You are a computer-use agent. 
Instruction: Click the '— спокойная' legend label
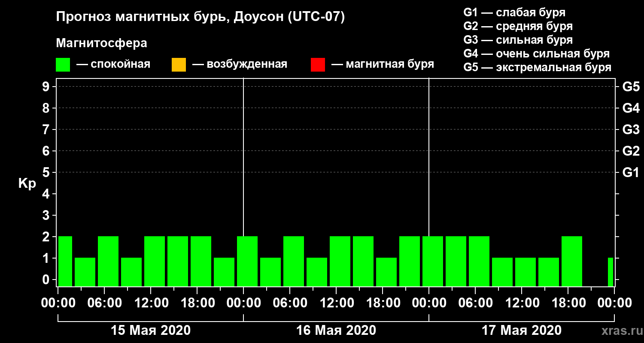[x=113, y=64]
